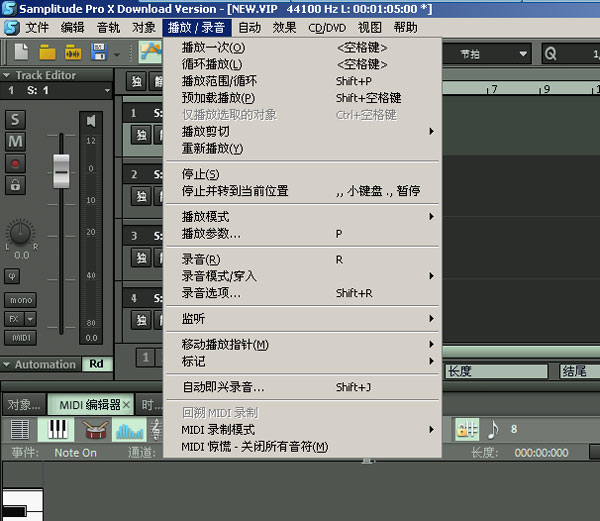600x521 pixels.
Task: Select 播放一次(O) menu entry
Action: [302, 47]
